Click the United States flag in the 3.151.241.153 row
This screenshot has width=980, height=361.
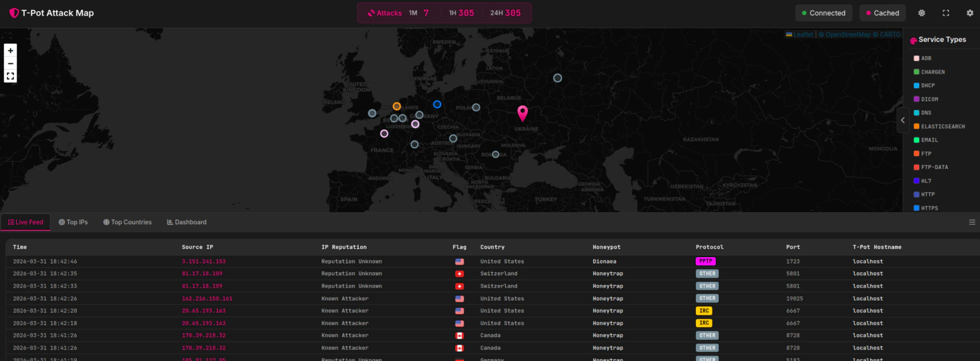point(459,261)
